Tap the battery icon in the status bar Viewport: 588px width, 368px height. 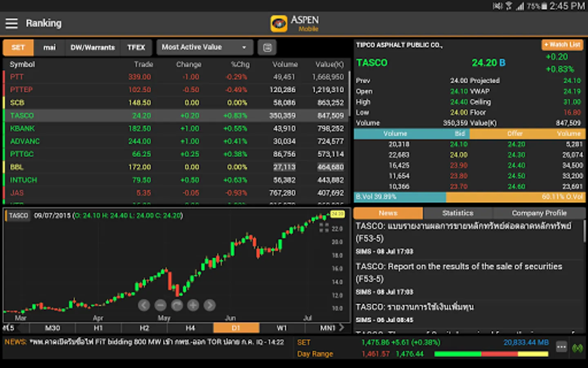click(544, 6)
